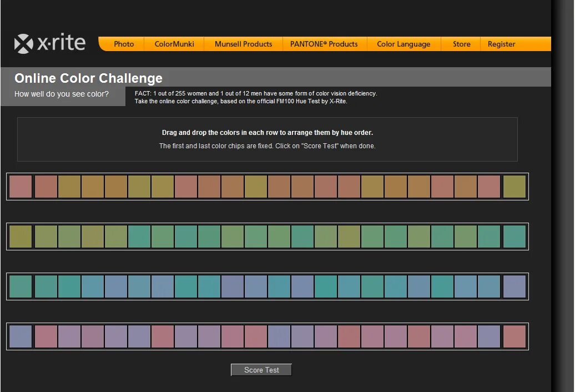Open the Color Language menu item
This screenshot has height=392, width=575.
click(x=403, y=44)
